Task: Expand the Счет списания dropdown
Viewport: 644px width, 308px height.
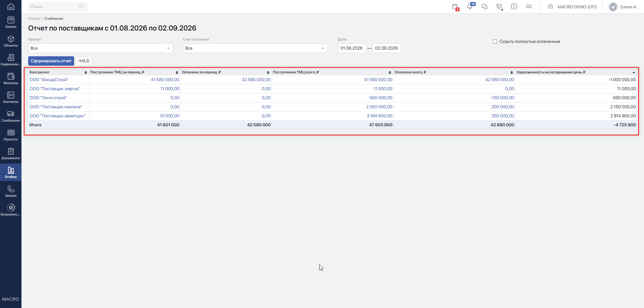Action: [255, 48]
